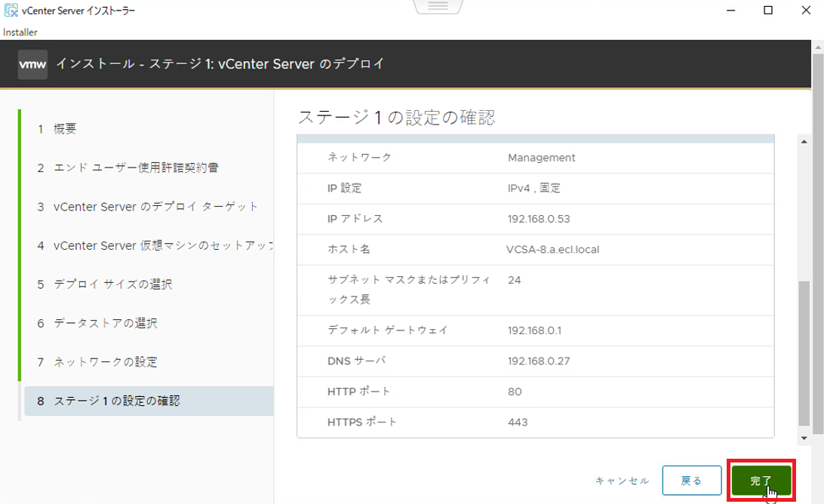The image size is (824, 504).
Task: Click the vCenter Server installer title bar icon
Action: click(11, 11)
